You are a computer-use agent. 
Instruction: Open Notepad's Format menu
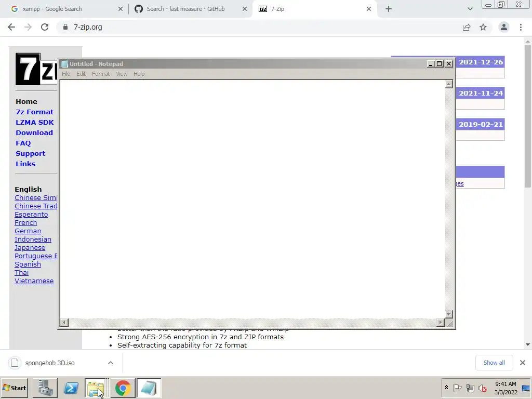(101, 74)
